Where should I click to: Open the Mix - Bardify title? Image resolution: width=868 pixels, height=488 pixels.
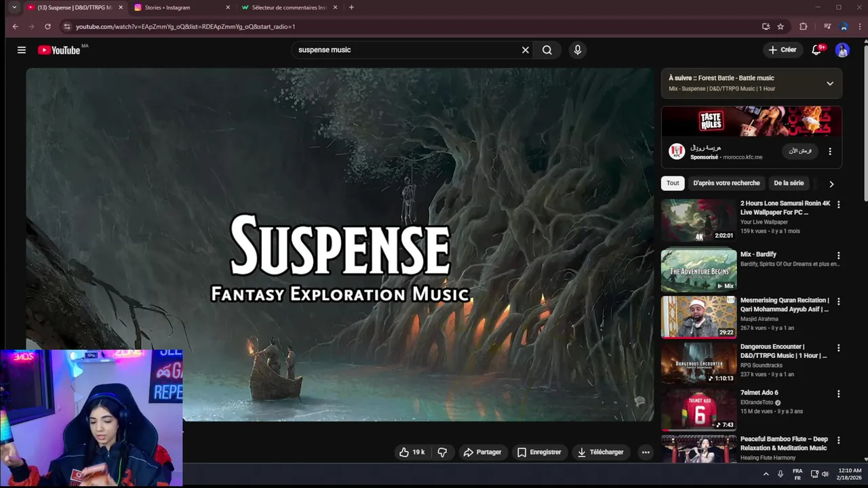758,254
